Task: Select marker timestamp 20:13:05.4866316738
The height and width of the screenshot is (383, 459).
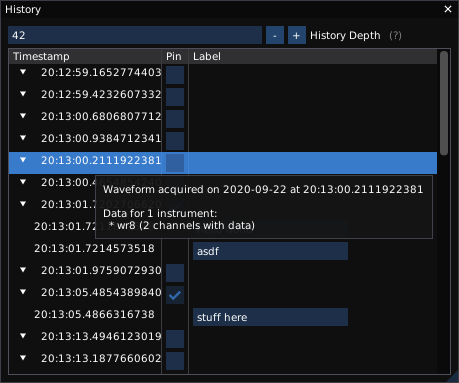Action: (x=94, y=314)
